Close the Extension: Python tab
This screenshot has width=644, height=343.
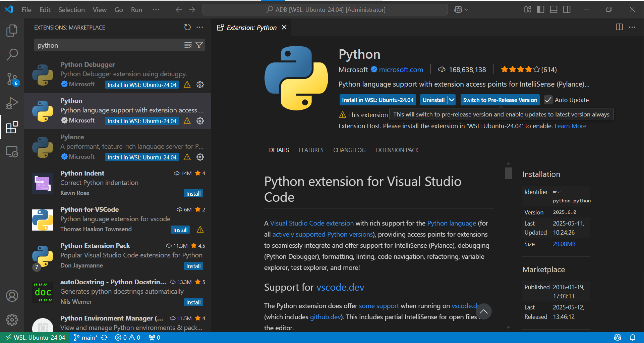click(284, 27)
